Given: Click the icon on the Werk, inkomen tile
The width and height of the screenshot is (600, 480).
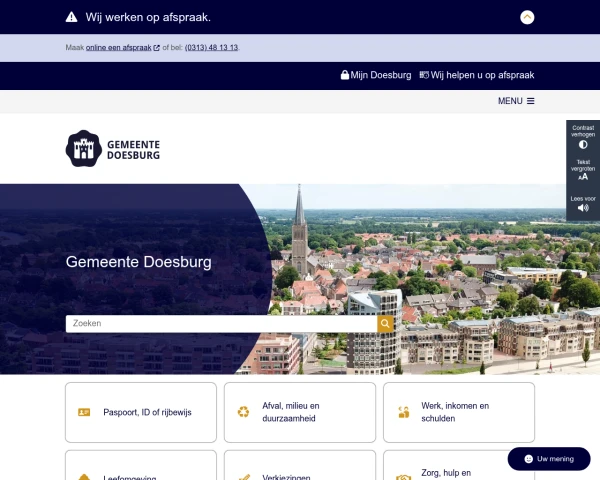Looking at the screenshot, I should [x=403, y=412].
